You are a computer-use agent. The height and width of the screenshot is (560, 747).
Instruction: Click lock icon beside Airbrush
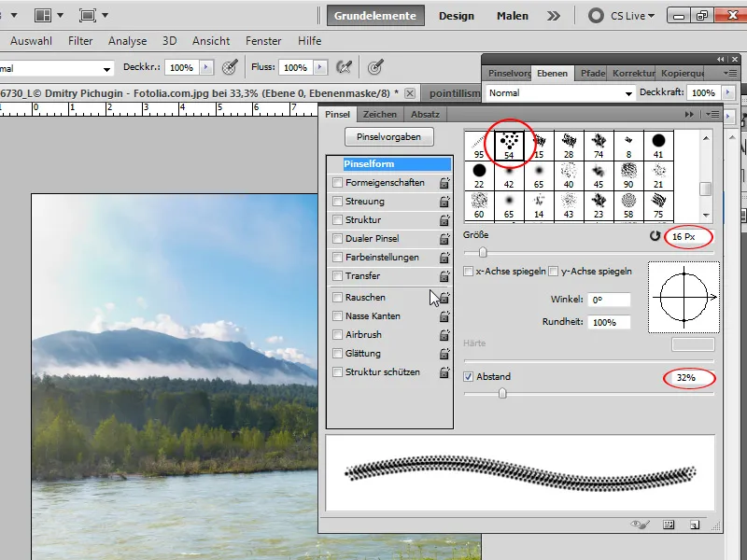tap(444, 335)
